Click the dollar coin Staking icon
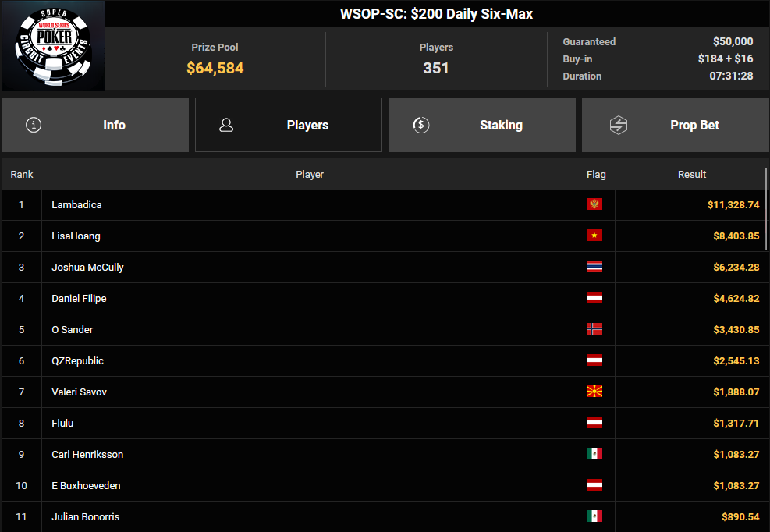 coord(421,125)
